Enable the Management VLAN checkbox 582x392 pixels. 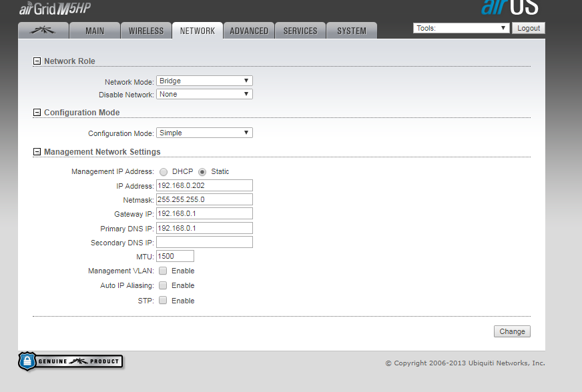163,271
